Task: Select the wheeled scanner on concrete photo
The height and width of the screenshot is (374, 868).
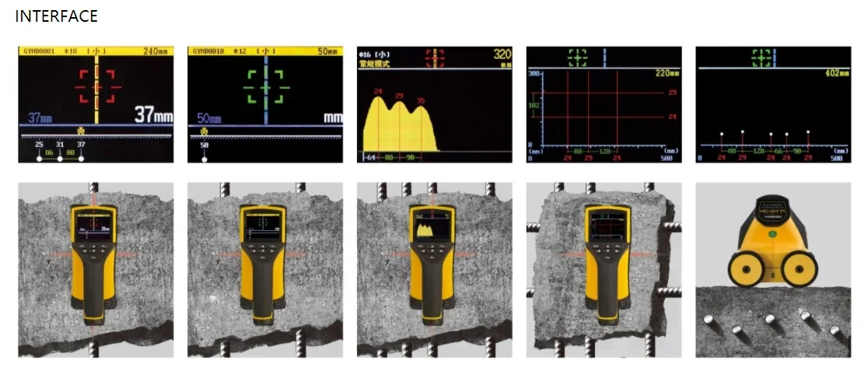Action: point(773,270)
